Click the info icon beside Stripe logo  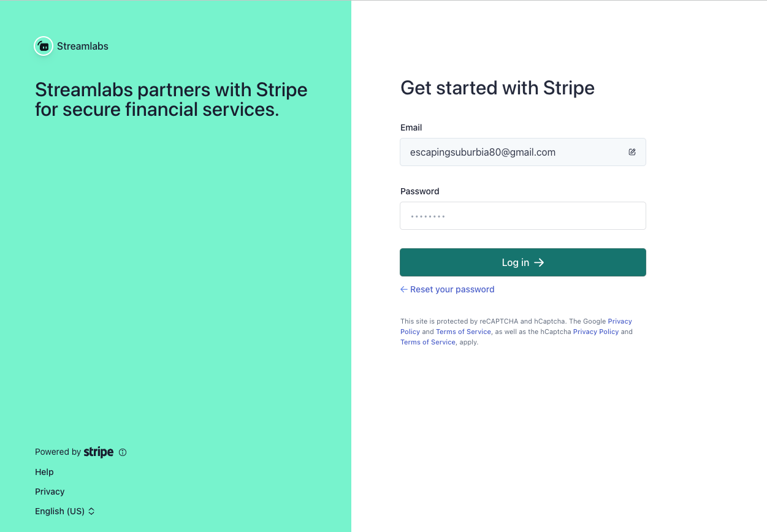point(123,452)
